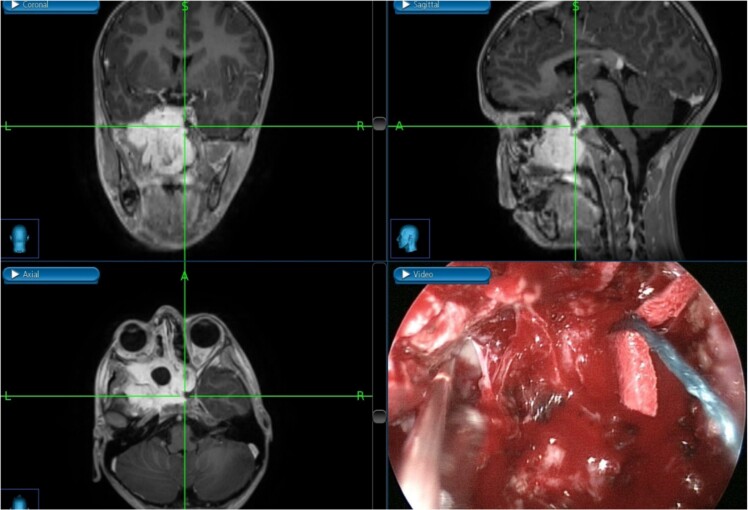Click the endoscopic video image
Image resolution: width=748 pixels, height=510 pixels.
(x=567, y=385)
